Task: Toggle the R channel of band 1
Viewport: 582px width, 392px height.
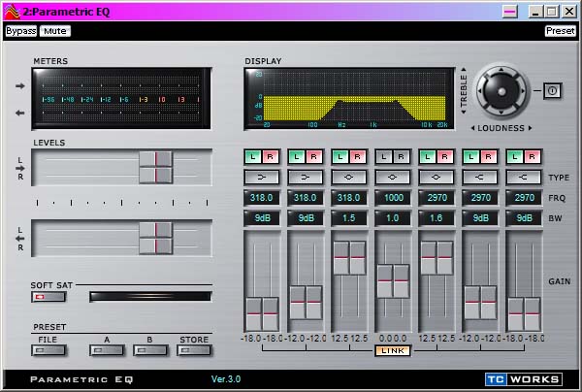Action: click(271, 157)
